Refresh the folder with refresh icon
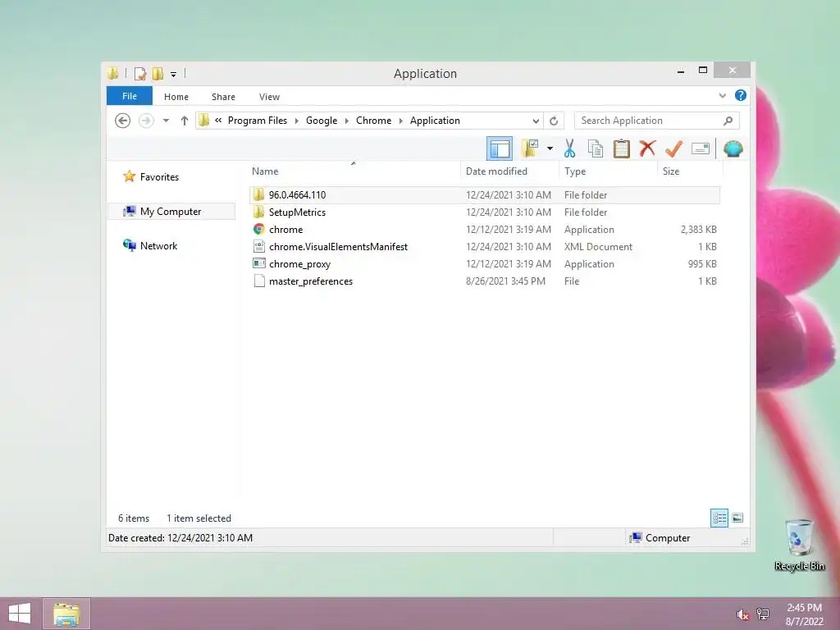This screenshot has height=630, width=840. (x=554, y=121)
